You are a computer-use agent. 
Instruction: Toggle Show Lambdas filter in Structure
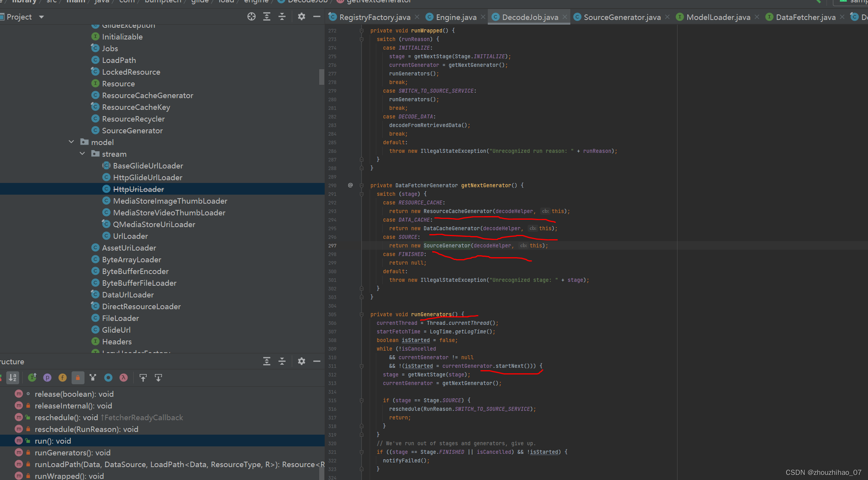[124, 378]
